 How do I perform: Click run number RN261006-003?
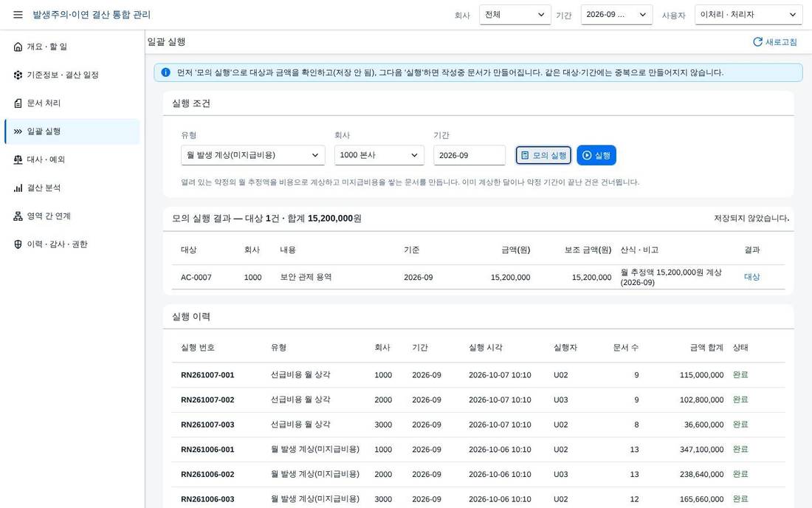207,499
